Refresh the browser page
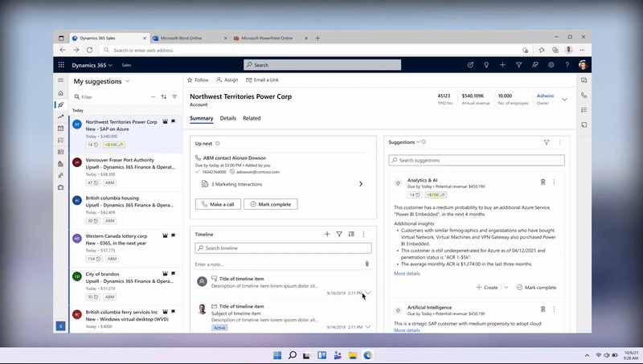The height and width of the screenshot is (364, 643). coord(89,50)
